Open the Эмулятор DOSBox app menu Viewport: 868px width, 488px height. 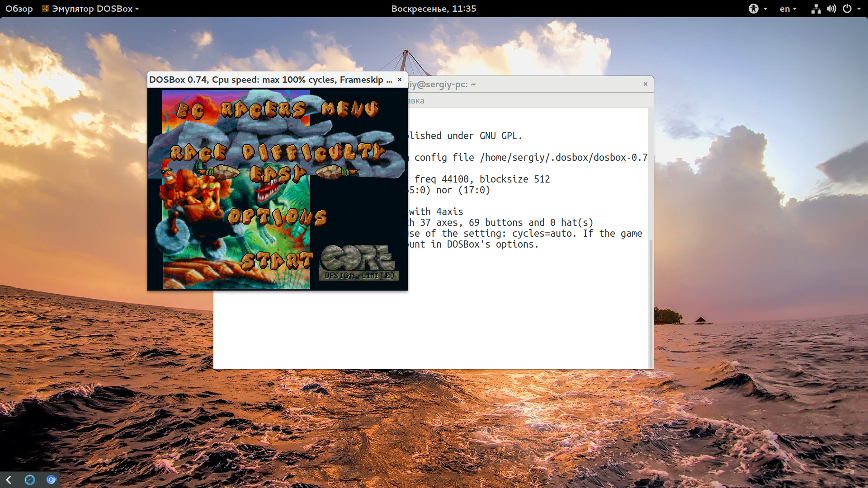click(90, 9)
